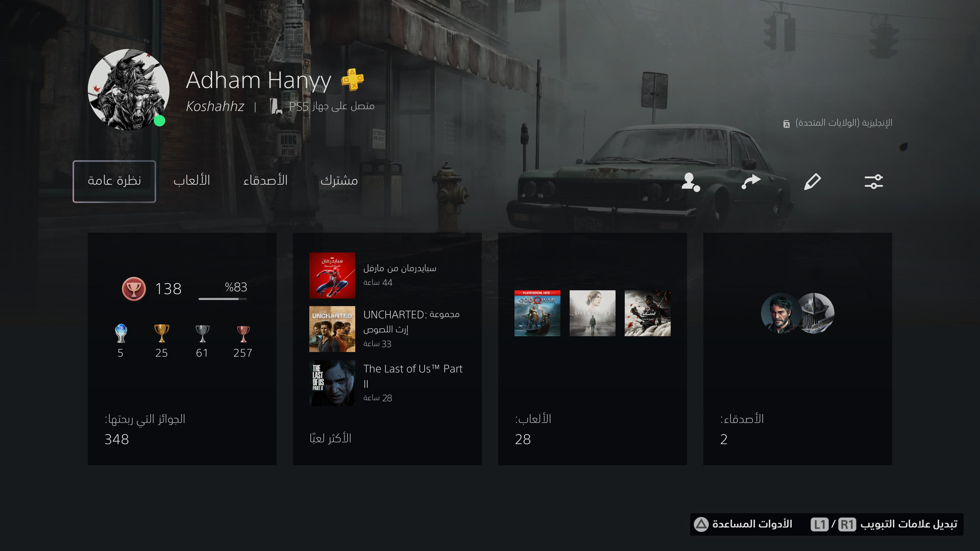Open the Silent Hill 2 cover
Viewport: 980px width, 551px height.
point(592,313)
